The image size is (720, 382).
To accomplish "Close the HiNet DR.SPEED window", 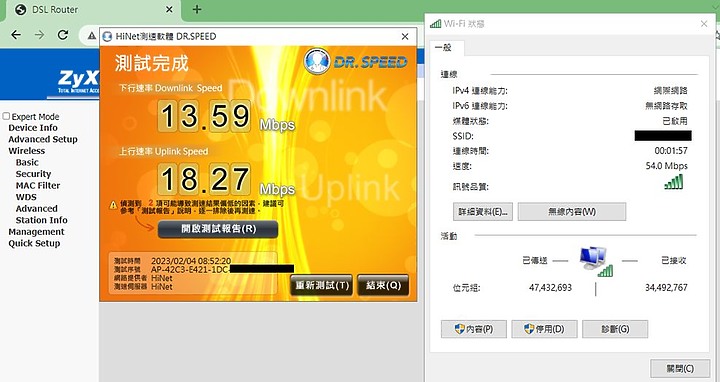I will tap(405, 37).
